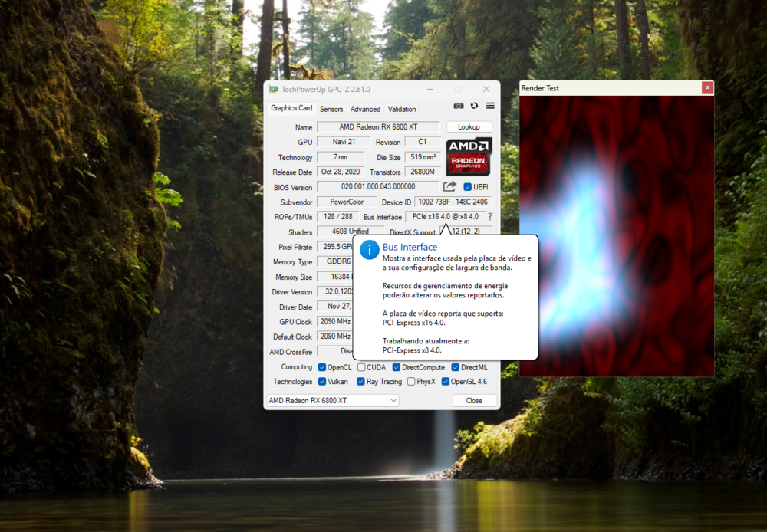Click the Memory Type field GDDR6

pos(335,261)
